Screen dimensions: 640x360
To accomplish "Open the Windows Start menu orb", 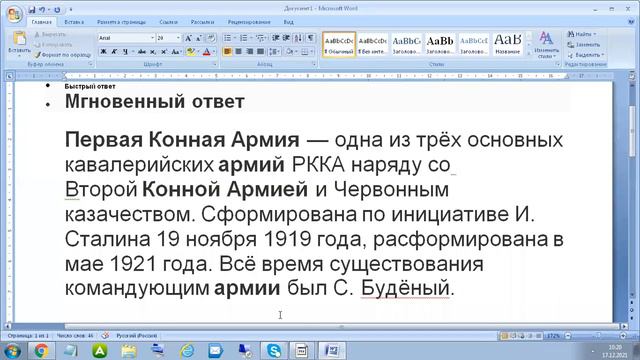I will [x=12, y=351].
